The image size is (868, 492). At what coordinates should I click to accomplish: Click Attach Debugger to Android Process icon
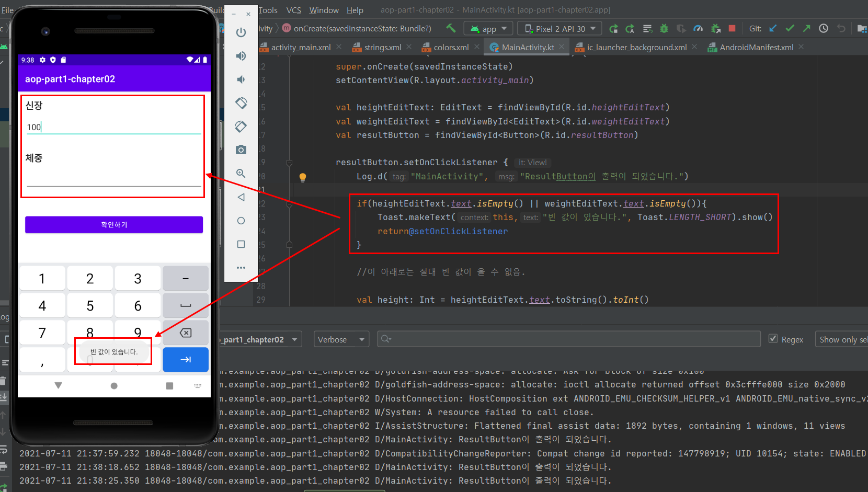715,29
